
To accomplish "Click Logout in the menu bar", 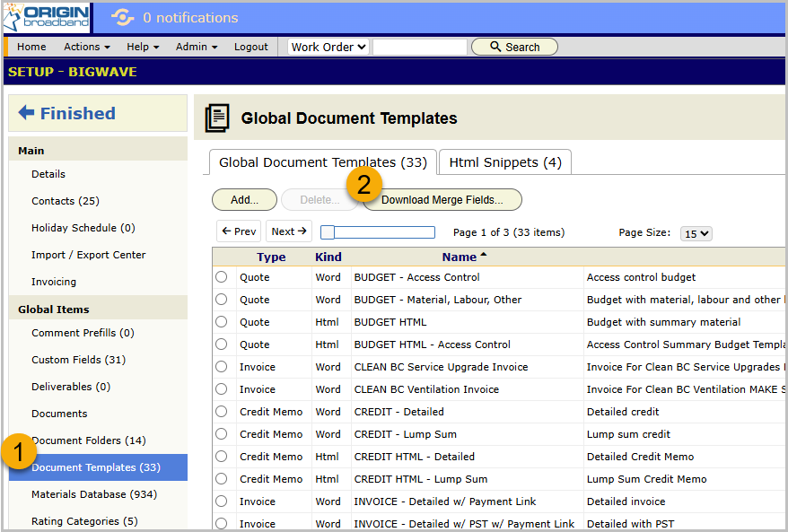I will coord(250,47).
